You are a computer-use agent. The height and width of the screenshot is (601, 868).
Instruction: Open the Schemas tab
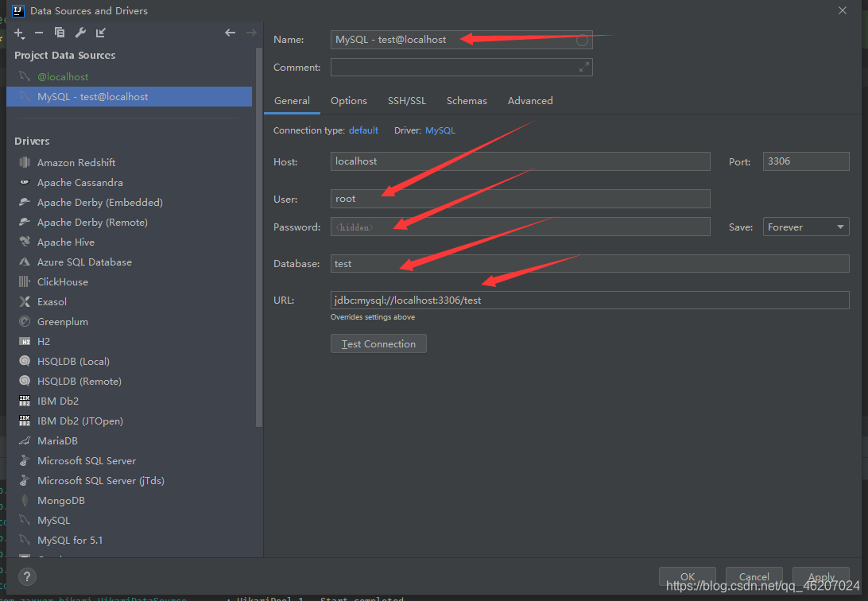(x=467, y=101)
